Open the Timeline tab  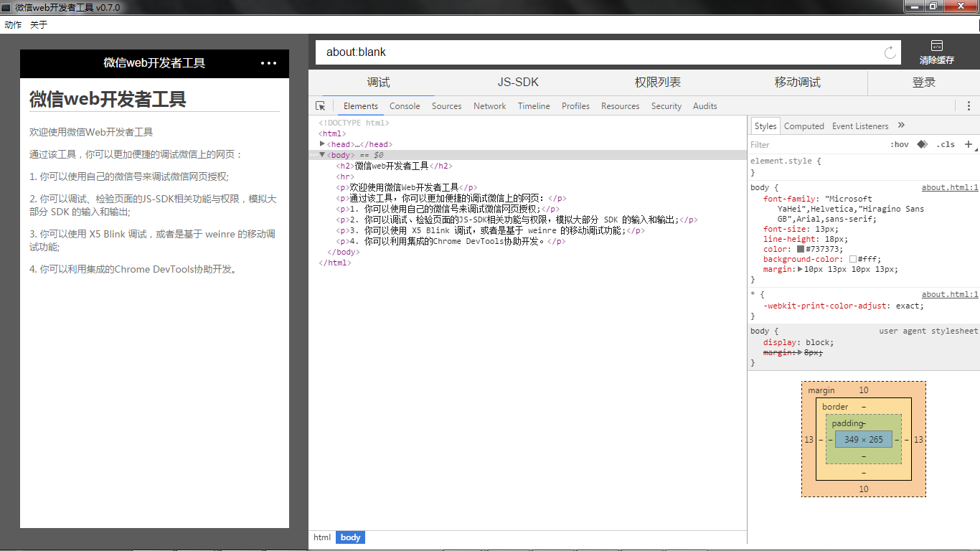tap(534, 106)
